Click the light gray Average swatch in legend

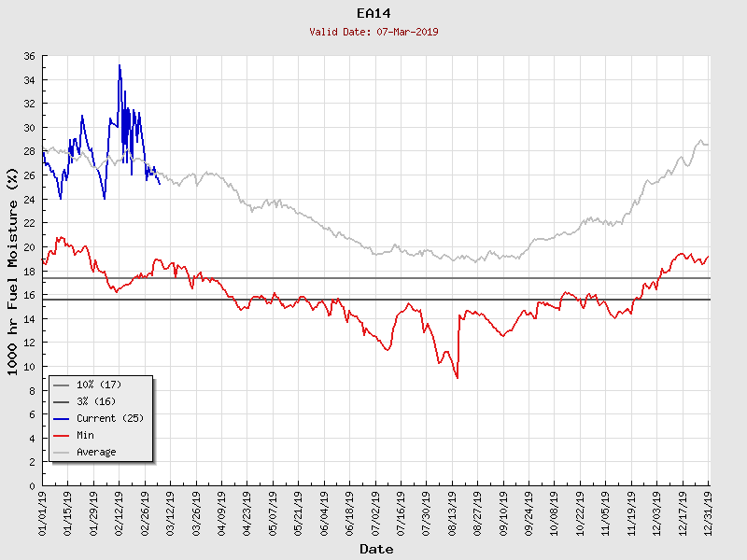click(62, 452)
